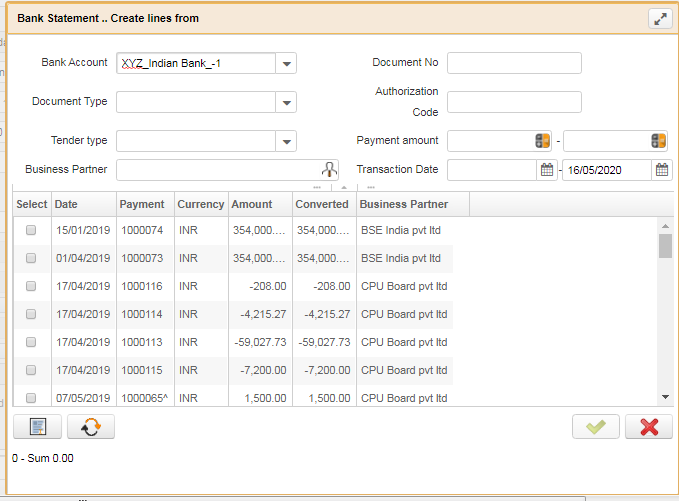Open the Tender type dropdown arrow
This screenshot has width=679, height=501.
[286, 142]
